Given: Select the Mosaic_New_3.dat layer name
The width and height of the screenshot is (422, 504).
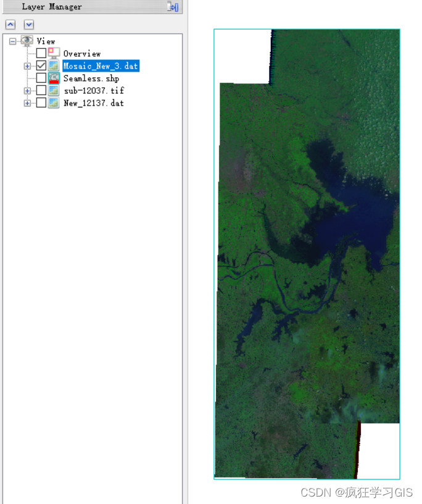Looking at the screenshot, I should [x=101, y=66].
